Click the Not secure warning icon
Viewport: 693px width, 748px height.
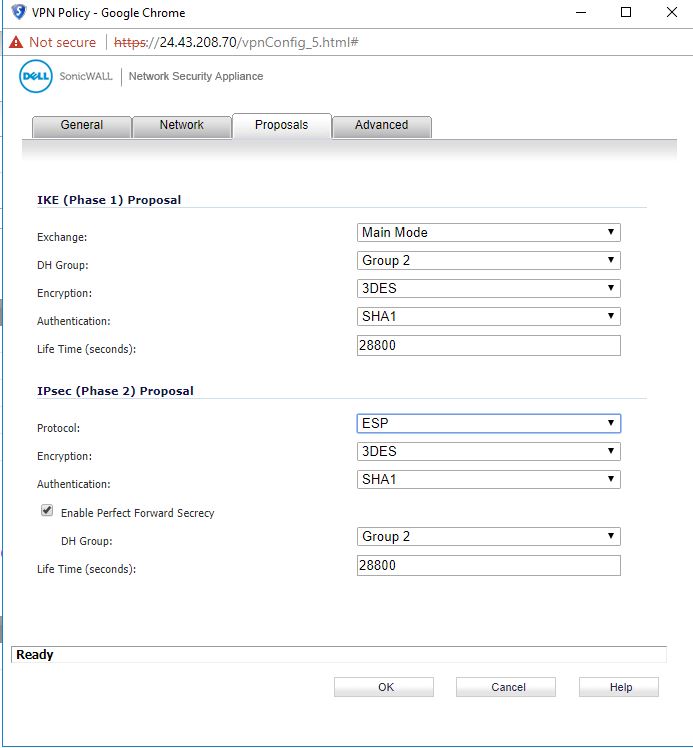tap(16, 42)
